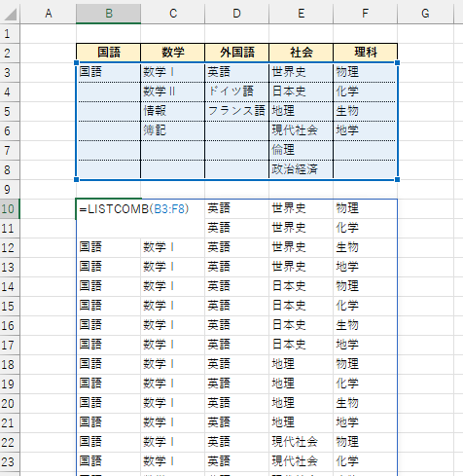Image resolution: width=463 pixels, height=476 pixels.
Task: Click cell E3 containing 世界史
Action: [x=302, y=72]
